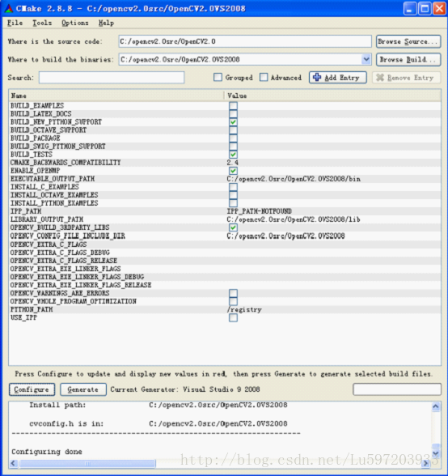Uncheck BUILD_NEW_PYTHON_SUPPORT option
The height and width of the screenshot is (476, 448).
click(x=233, y=122)
